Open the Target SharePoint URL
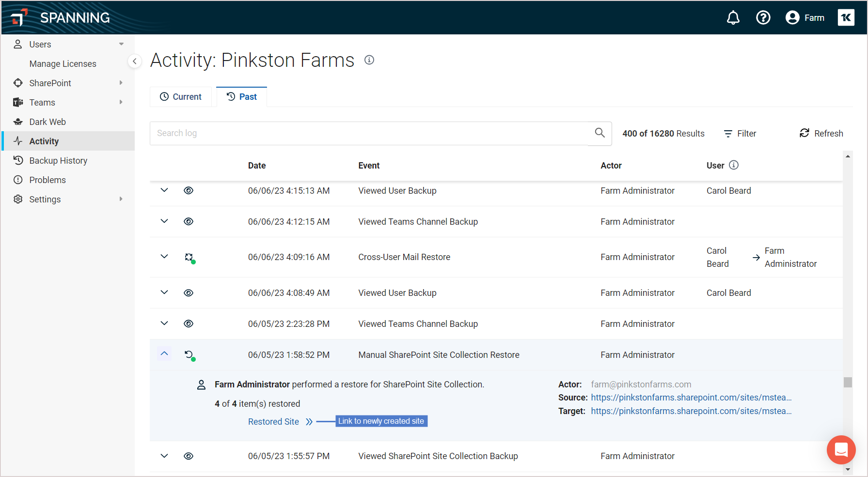The height and width of the screenshot is (477, 868). [691, 411]
